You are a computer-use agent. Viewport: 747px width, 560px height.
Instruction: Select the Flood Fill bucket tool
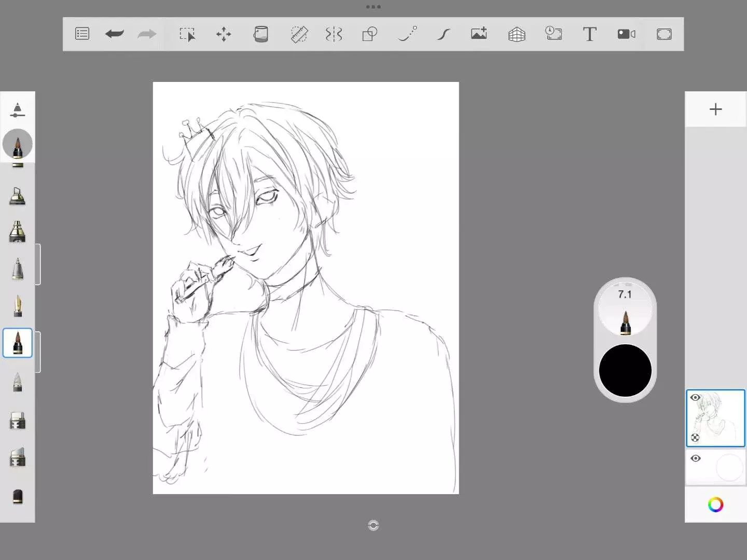(260, 34)
